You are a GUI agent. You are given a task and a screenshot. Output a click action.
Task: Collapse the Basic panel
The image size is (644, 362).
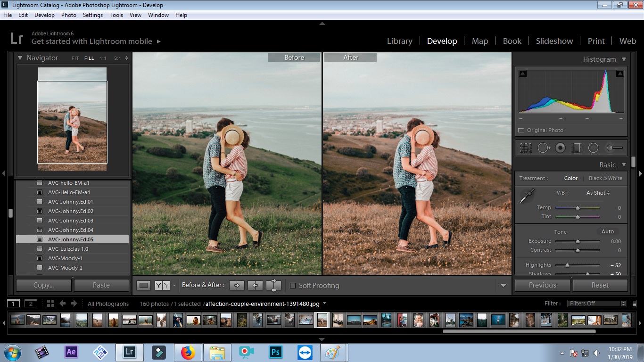[624, 165]
